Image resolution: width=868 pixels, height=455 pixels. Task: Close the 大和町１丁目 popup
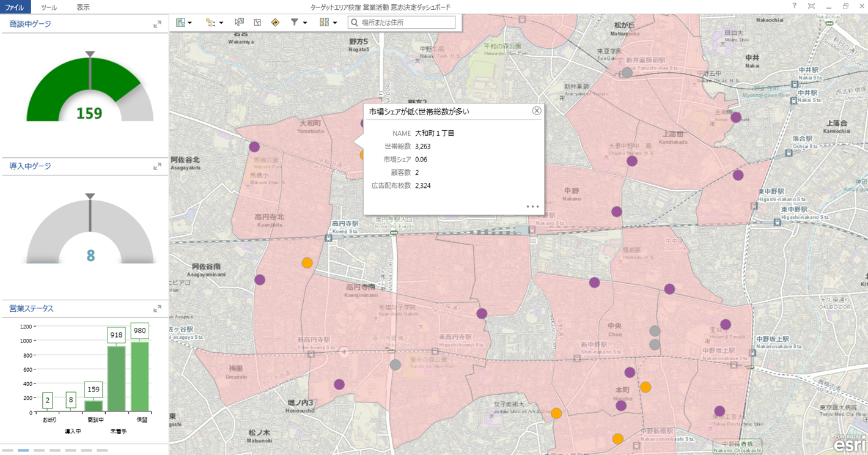tap(537, 111)
